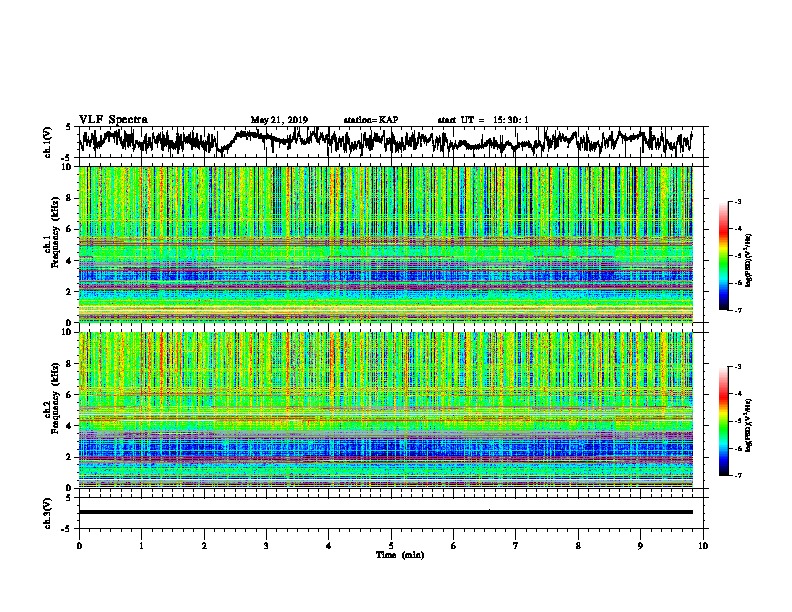Click the time axis tick label '1'
792x612 pixels.
point(141,546)
